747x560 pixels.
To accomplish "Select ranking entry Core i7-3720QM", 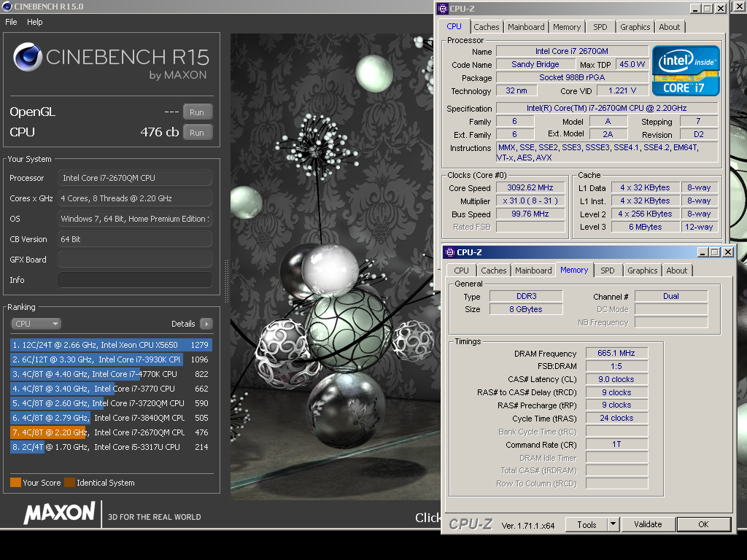I will [x=111, y=403].
